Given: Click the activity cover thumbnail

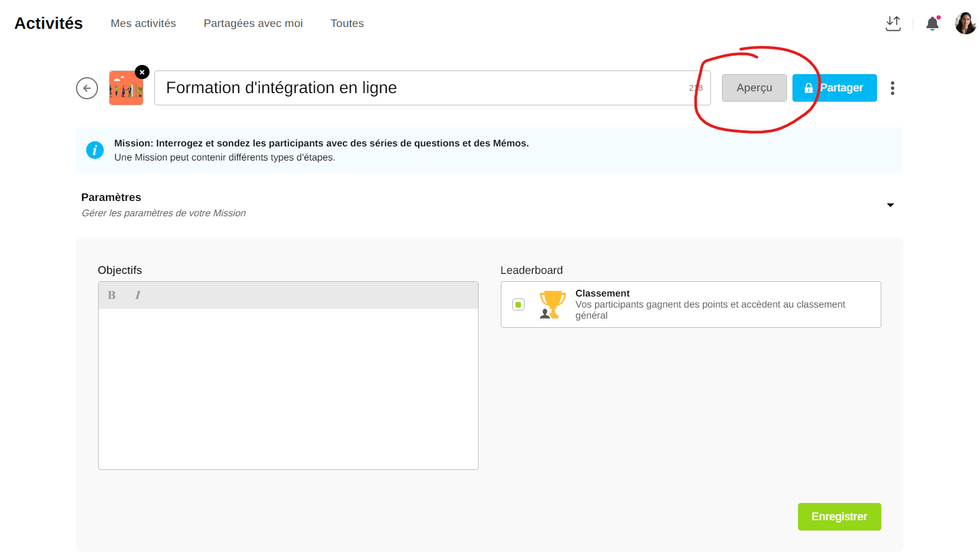Looking at the screenshot, I should click(x=126, y=89).
